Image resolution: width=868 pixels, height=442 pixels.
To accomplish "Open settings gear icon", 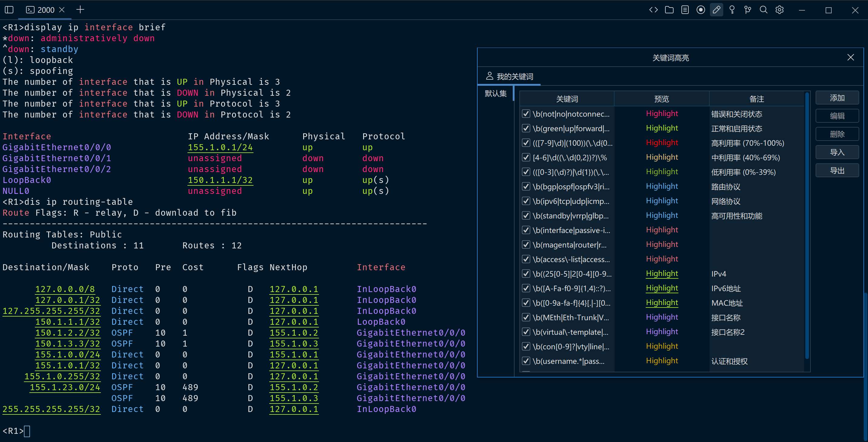I will point(779,10).
